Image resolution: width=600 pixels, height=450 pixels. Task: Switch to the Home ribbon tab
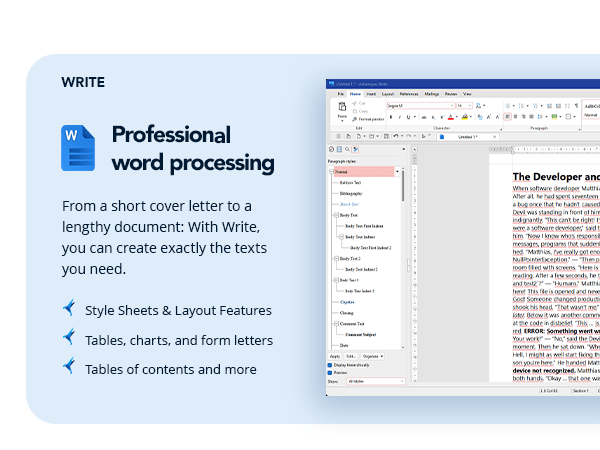pos(355,94)
